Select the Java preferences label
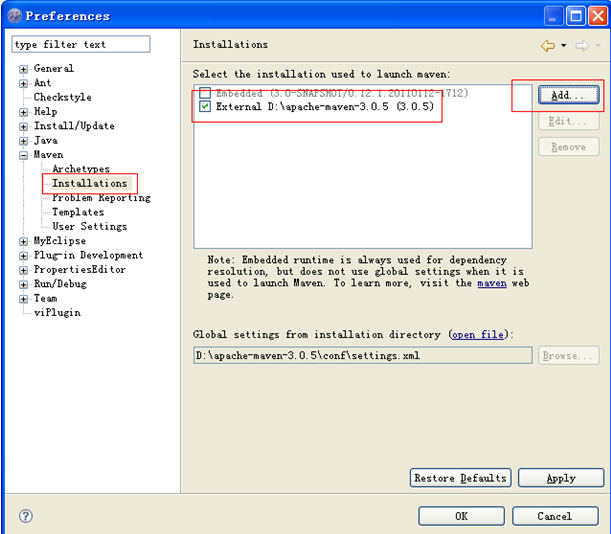 (x=46, y=140)
